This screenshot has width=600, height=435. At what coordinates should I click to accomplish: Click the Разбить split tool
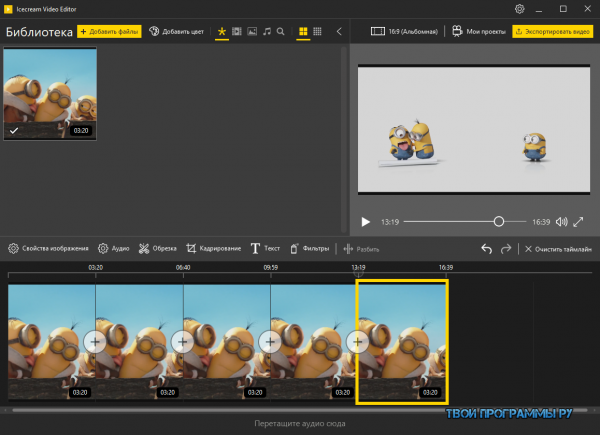(x=361, y=249)
